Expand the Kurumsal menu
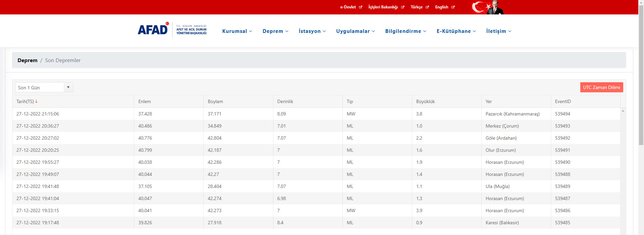 (x=237, y=31)
